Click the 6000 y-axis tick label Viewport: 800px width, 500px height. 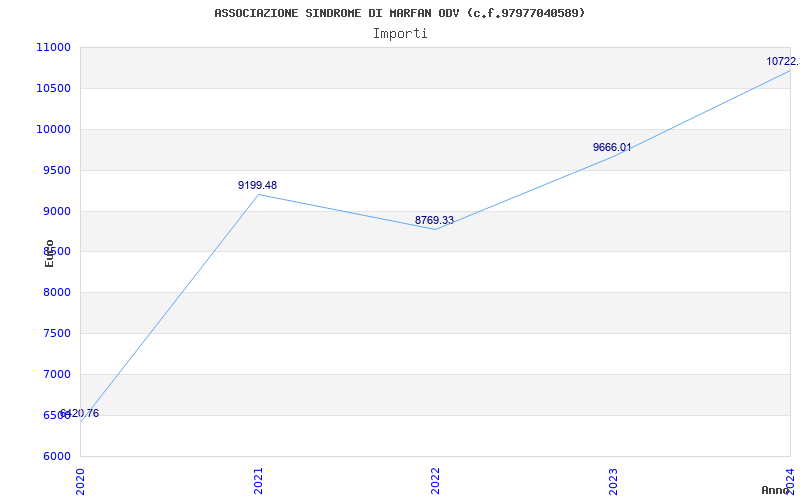56,456
